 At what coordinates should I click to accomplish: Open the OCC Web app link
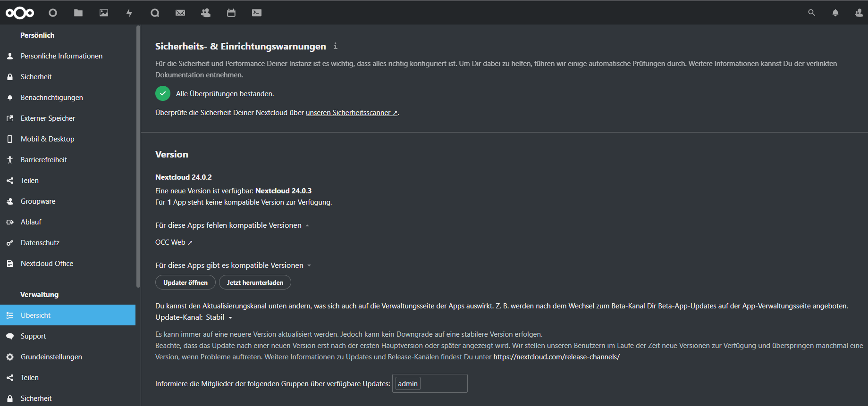(x=174, y=242)
